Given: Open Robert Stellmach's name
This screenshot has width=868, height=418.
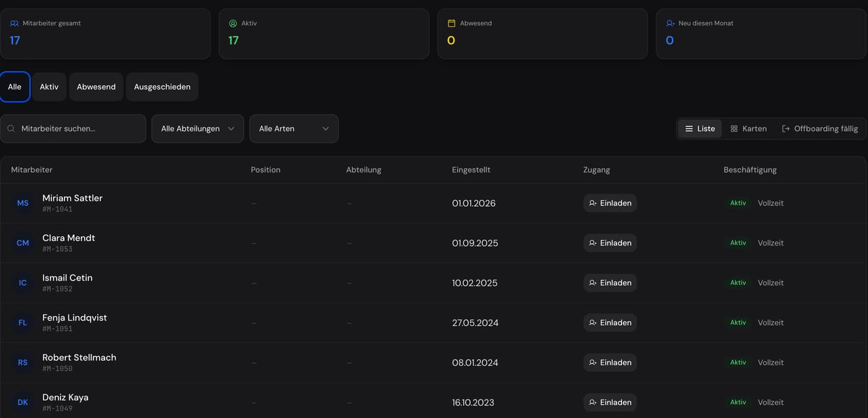Looking at the screenshot, I should tap(79, 357).
